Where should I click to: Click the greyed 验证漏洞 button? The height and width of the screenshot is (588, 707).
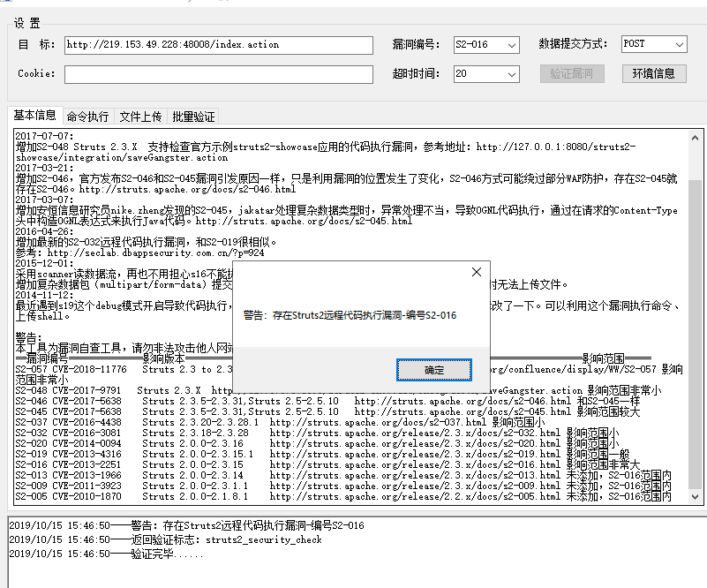pyautogui.click(x=572, y=73)
